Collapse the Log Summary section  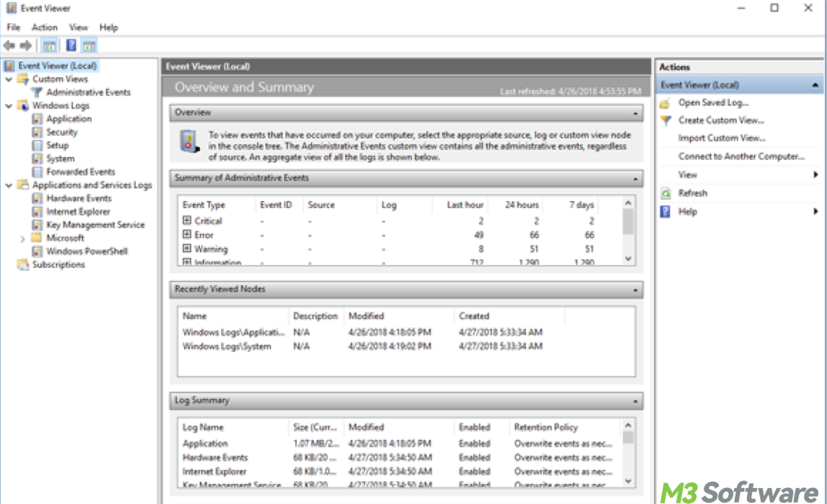[x=635, y=401]
